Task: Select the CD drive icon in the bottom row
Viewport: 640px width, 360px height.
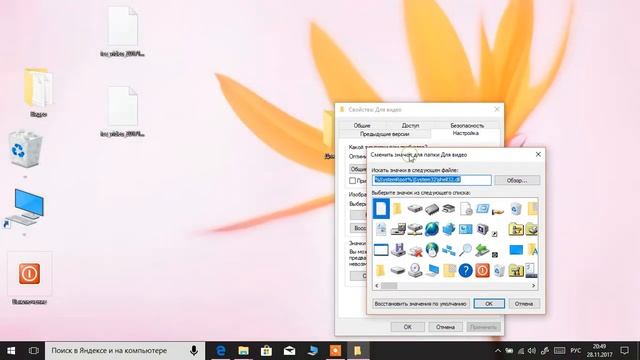Action: point(415,270)
